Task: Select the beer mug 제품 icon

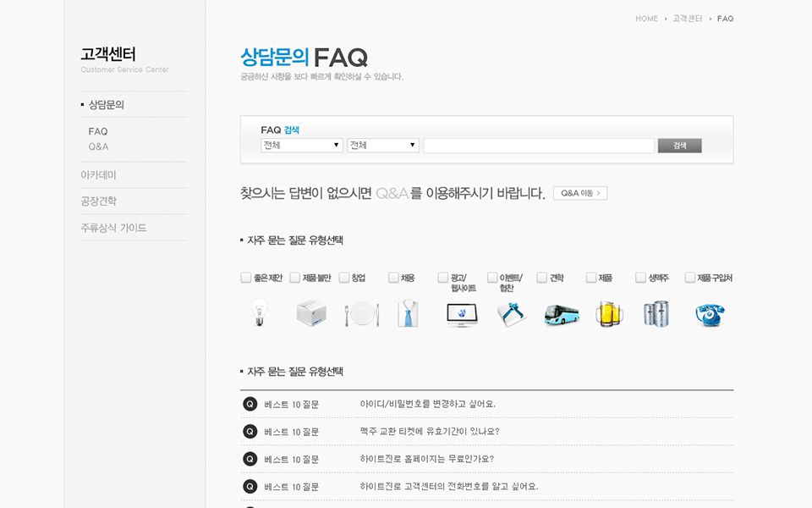Action: [608, 314]
